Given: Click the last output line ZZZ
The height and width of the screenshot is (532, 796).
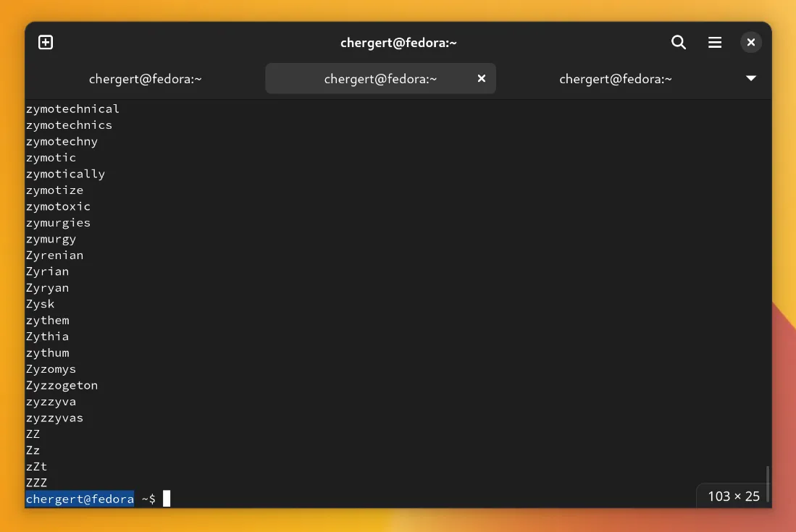Looking at the screenshot, I should pos(36,483).
